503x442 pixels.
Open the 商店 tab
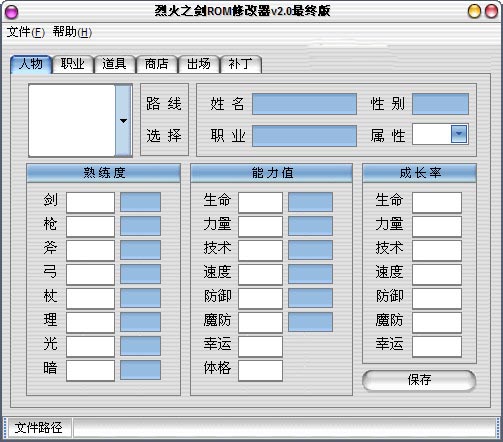pyautogui.click(x=156, y=64)
